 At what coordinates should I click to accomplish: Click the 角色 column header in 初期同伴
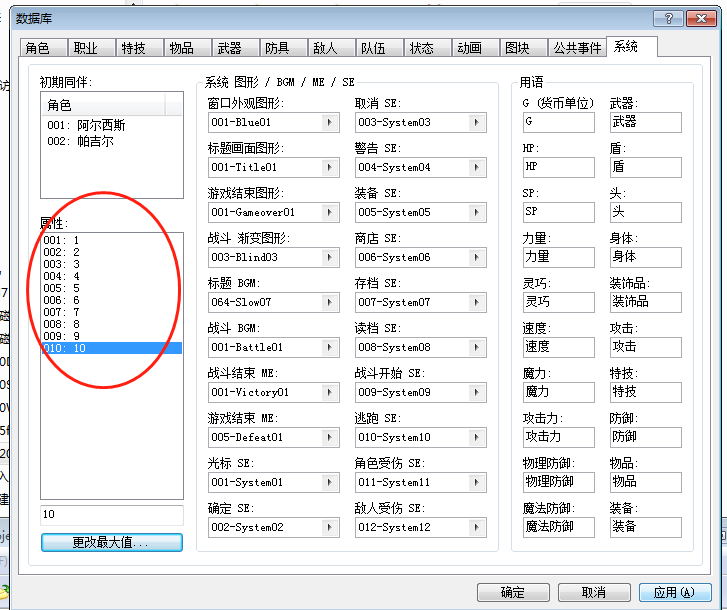pos(103,105)
